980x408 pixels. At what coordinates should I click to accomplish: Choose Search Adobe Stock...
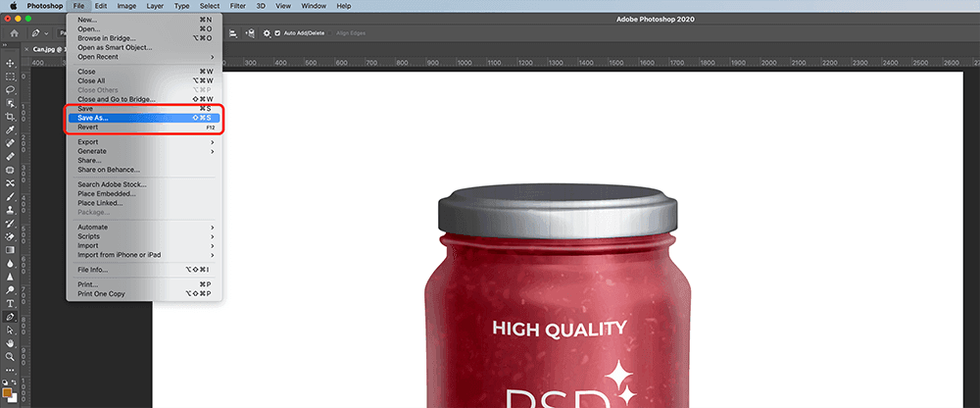pos(144,184)
